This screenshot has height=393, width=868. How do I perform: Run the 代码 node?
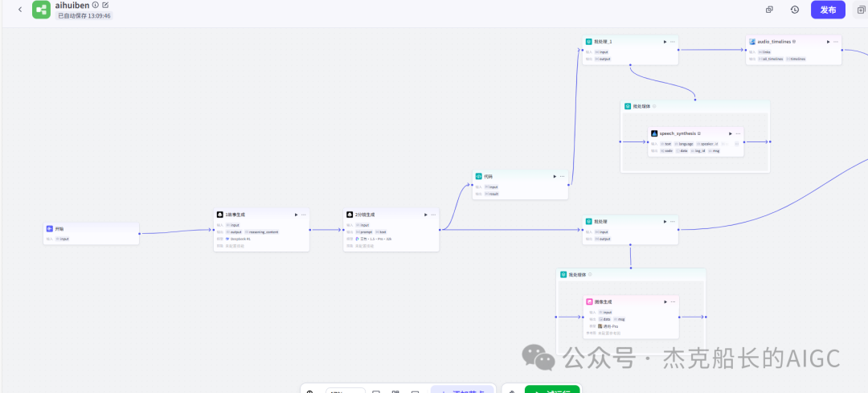555,177
